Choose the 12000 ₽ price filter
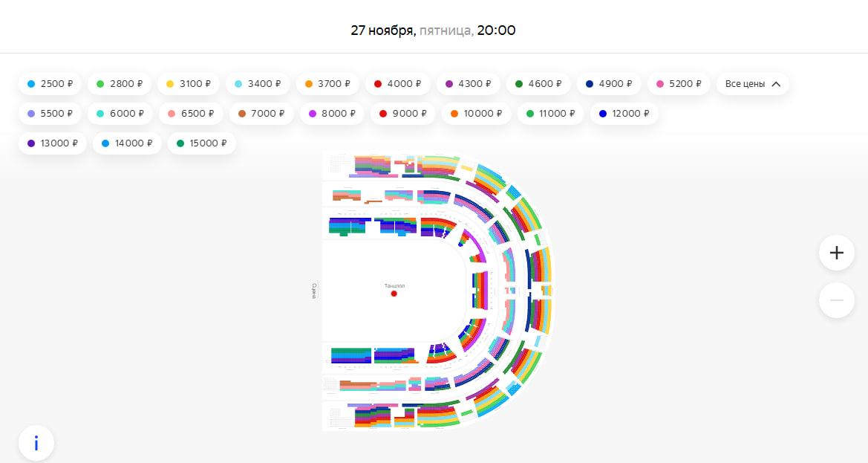This screenshot has width=868, height=463. click(624, 114)
